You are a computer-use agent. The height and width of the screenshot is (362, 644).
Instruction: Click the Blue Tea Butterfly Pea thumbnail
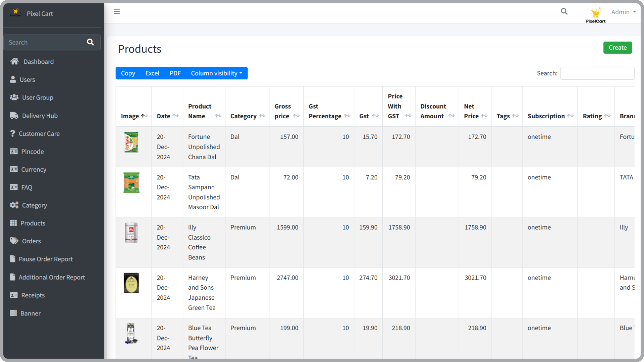(131, 334)
